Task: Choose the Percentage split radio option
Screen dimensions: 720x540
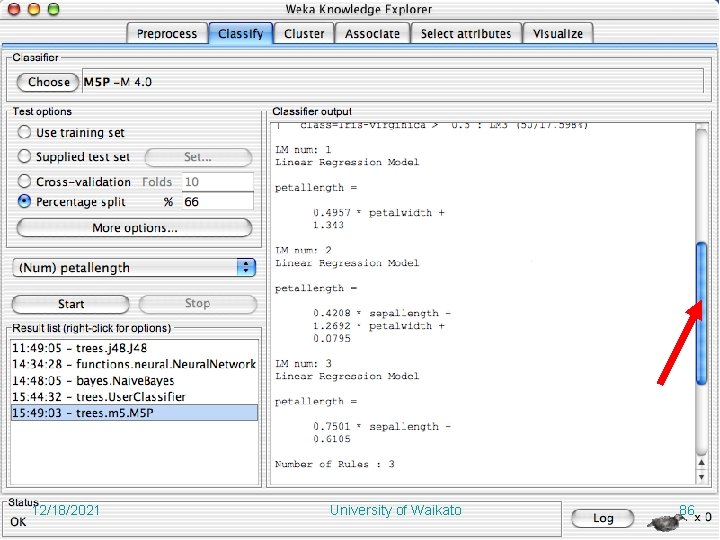Action: click(24, 201)
